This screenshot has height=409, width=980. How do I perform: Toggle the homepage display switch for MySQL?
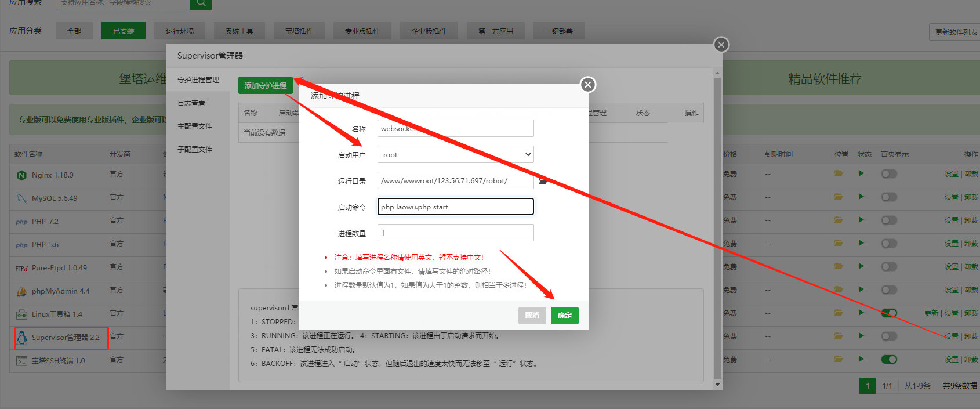889,197
